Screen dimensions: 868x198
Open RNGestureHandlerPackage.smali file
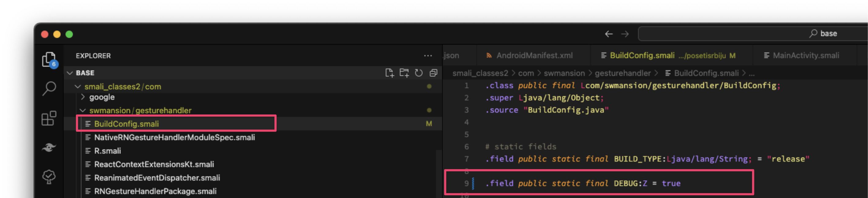[253, 191]
